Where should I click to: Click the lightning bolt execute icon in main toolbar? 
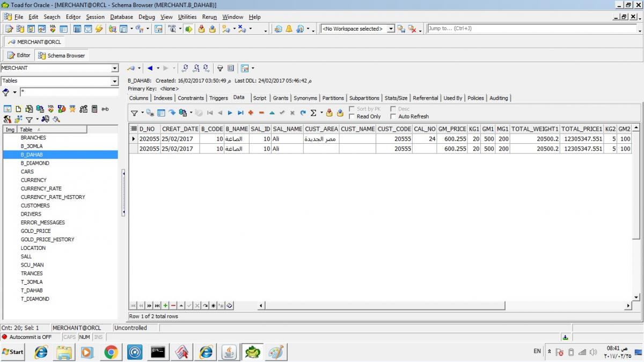coord(99,29)
